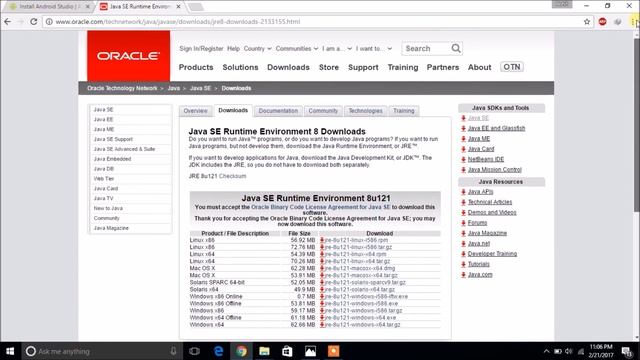Image resolution: width=640 pixels, height=360 pixels.
Task: Open Windows Store from taskbar
Action: tap(287, 351)
